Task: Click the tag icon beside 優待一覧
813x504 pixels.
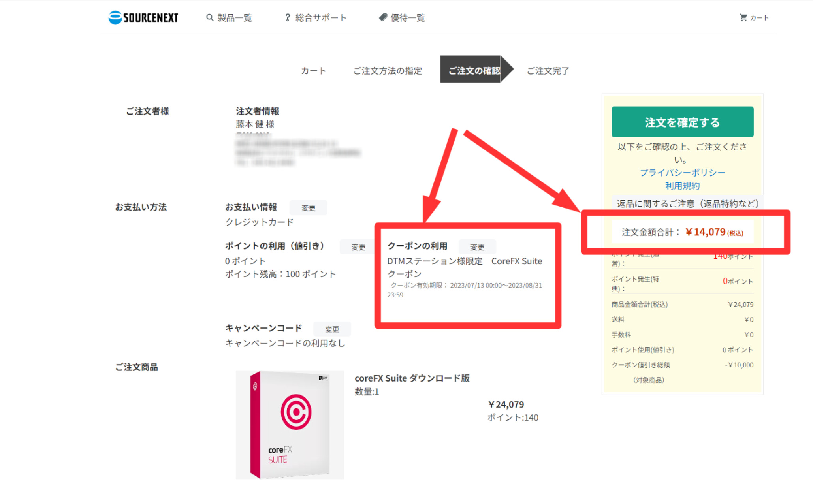Action: (x=383, y=17)
